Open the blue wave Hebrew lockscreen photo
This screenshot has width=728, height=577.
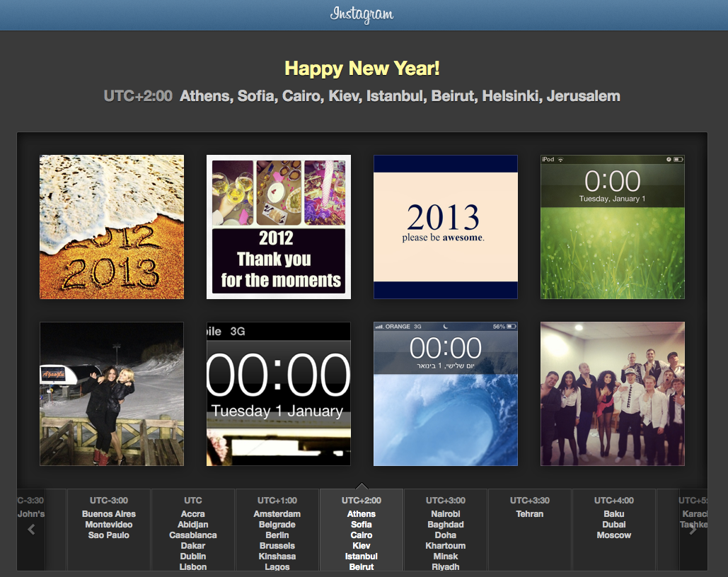pyautogui.click(x=446, y=394)
